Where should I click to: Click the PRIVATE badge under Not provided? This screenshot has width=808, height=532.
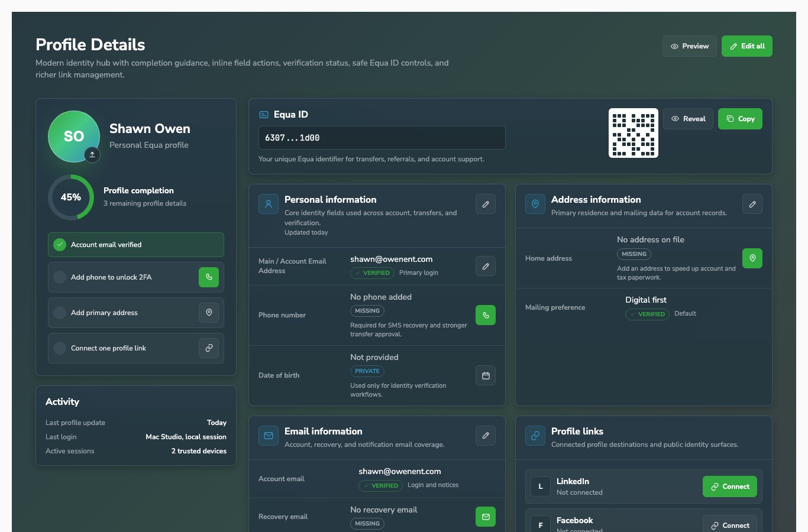pyautogui.click(x=367, y=371)
